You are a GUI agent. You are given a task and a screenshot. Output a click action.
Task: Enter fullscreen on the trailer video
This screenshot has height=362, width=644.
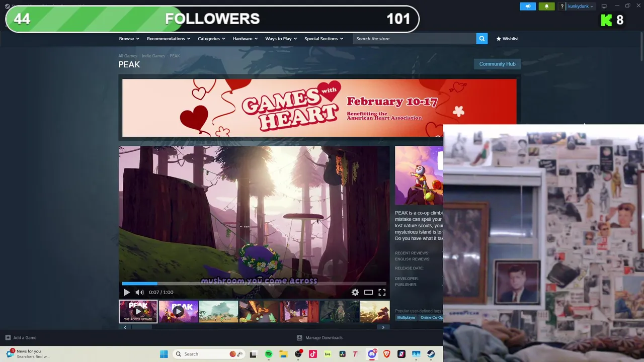(x=382, y=292)
